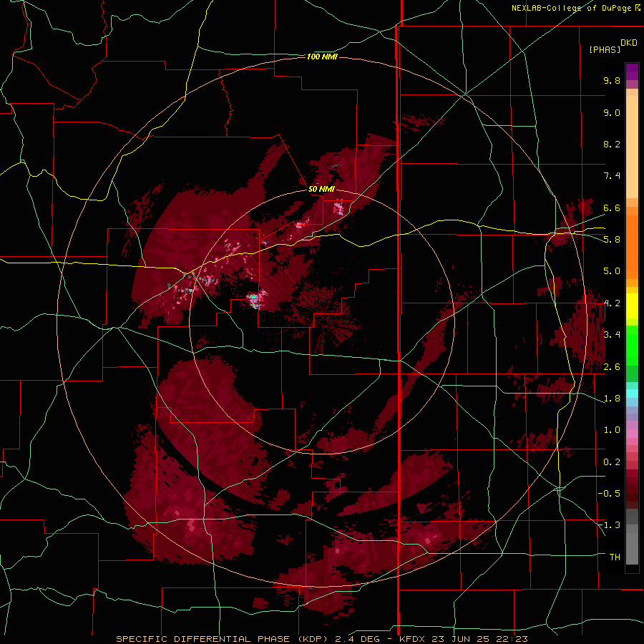Click the TH threshold label on scale
Viewport: 644px width, 644px height.
click(x=615, y=557)
